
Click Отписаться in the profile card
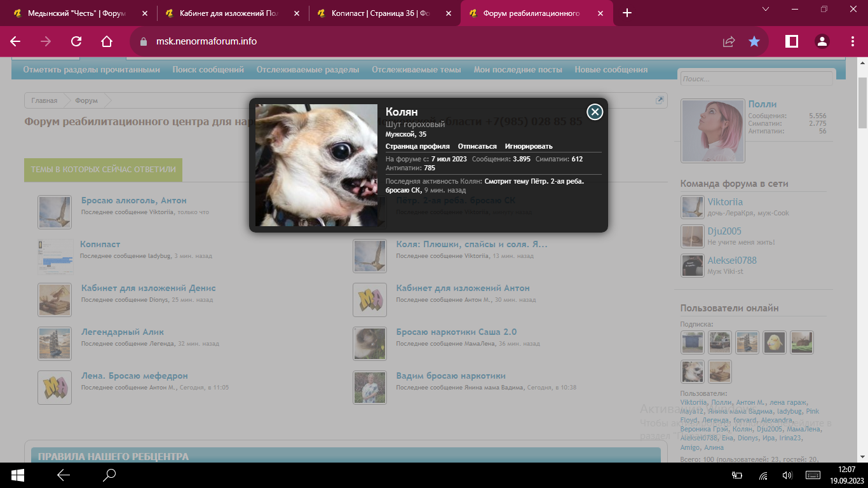pyautogui.click(x=477, y=146)
